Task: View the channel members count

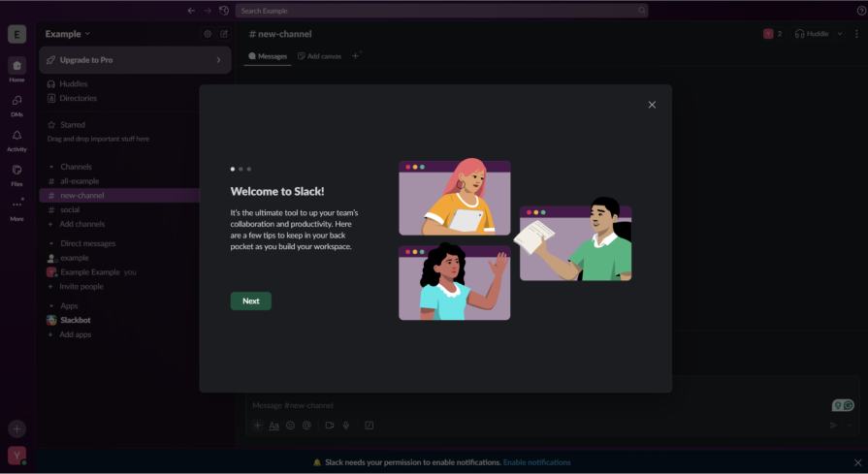Action: tap(773, 34)
